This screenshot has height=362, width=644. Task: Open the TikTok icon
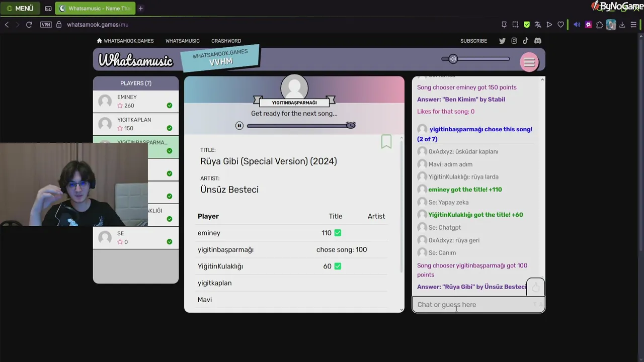526,41
